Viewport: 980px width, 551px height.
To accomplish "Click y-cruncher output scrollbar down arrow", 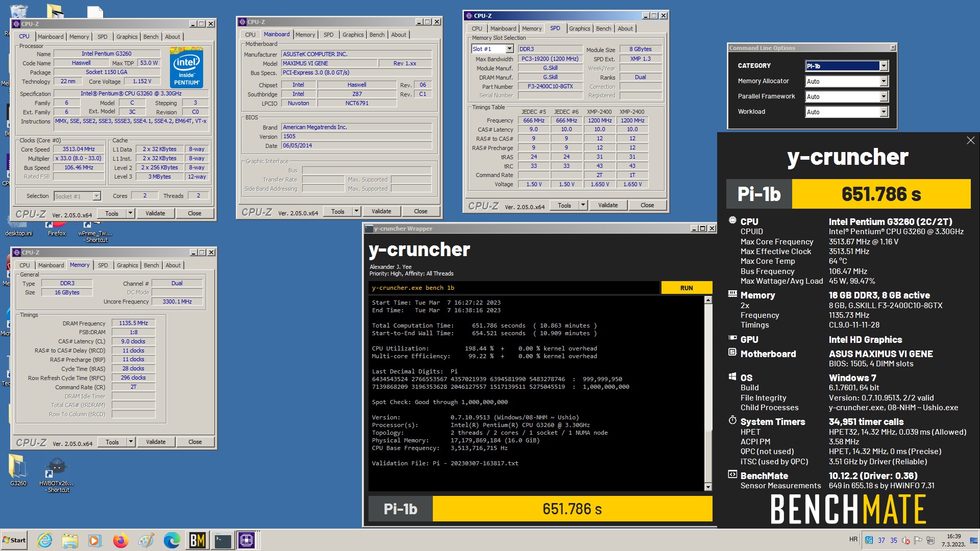I will point(708,487).
